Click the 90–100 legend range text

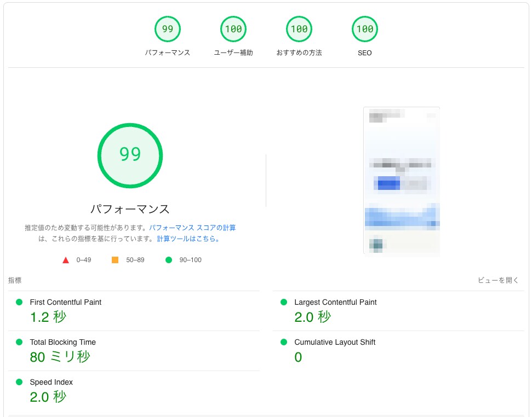(x=190, y=260)
